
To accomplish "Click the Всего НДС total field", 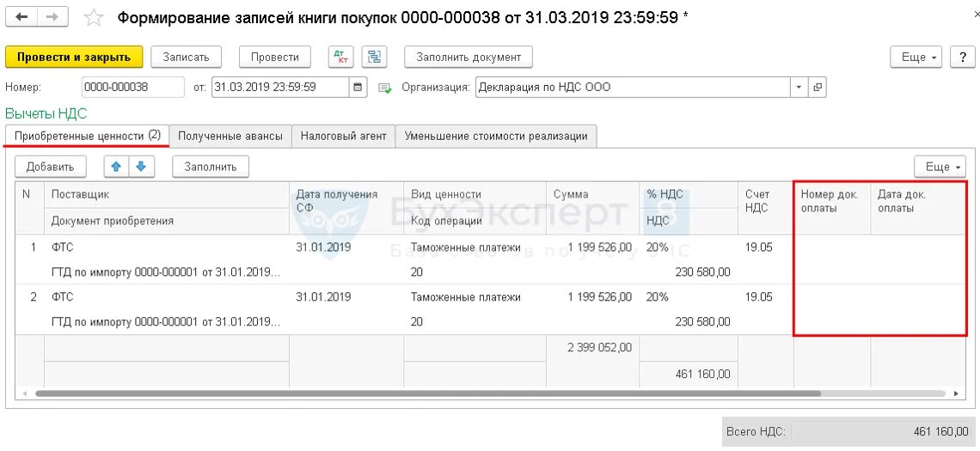I will [882, 431].
